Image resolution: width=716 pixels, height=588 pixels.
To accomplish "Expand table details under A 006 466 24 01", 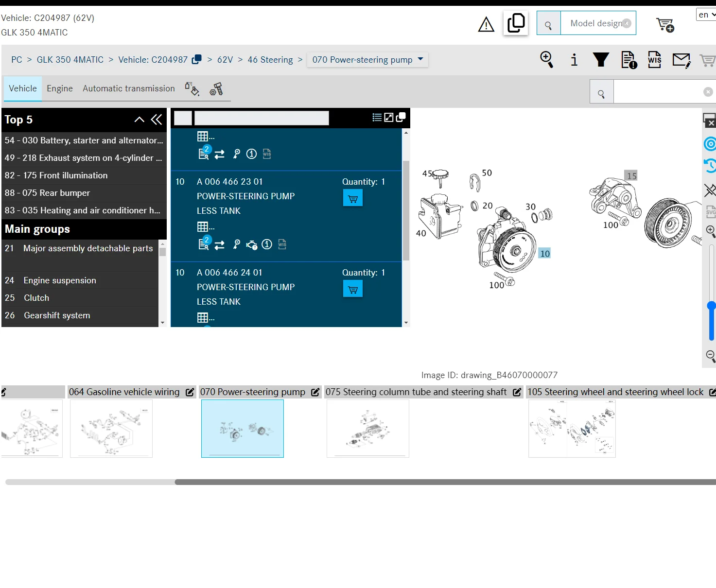I will (206, 318).
